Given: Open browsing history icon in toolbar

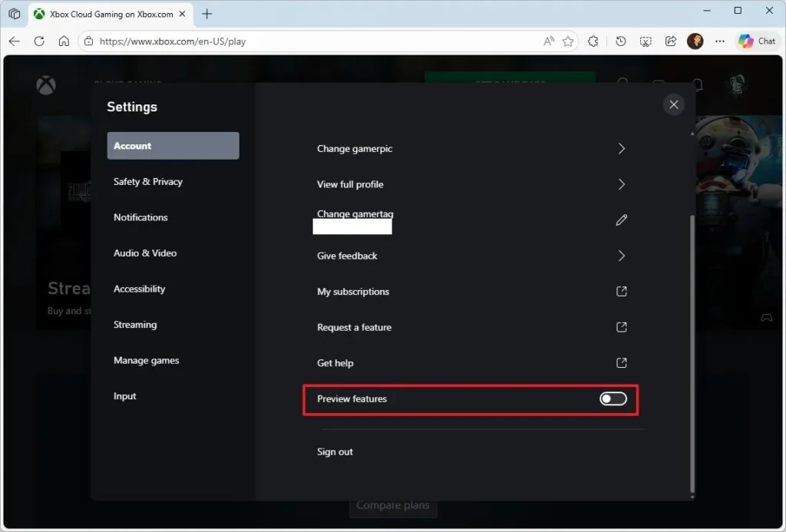Looking at the screenshot, I should coord(621,41).
